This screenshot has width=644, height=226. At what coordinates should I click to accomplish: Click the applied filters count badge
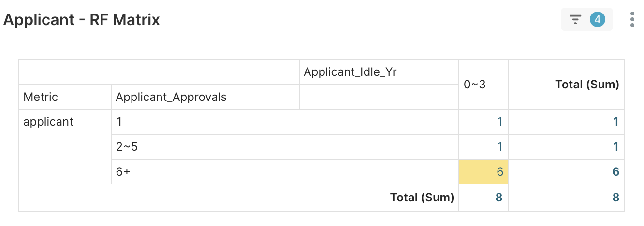pos(598,19)
